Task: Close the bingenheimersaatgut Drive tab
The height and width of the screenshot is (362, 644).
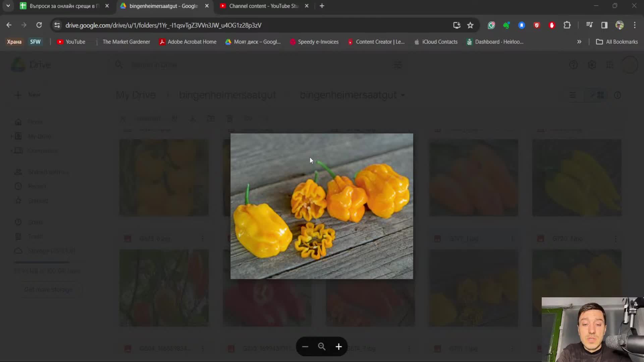Action: click(x=207, y=6)
